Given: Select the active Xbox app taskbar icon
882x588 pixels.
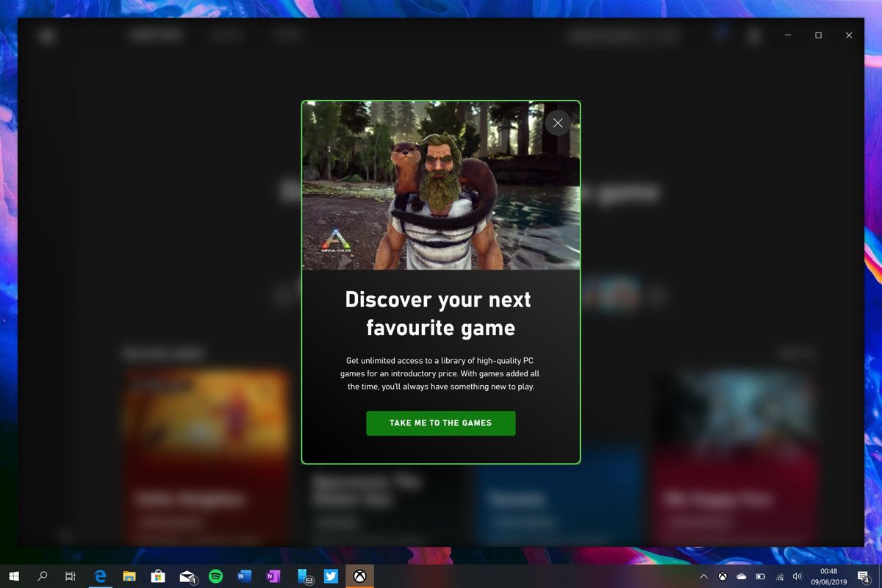Looking at the screenshot, I should [x=360, y=577].
